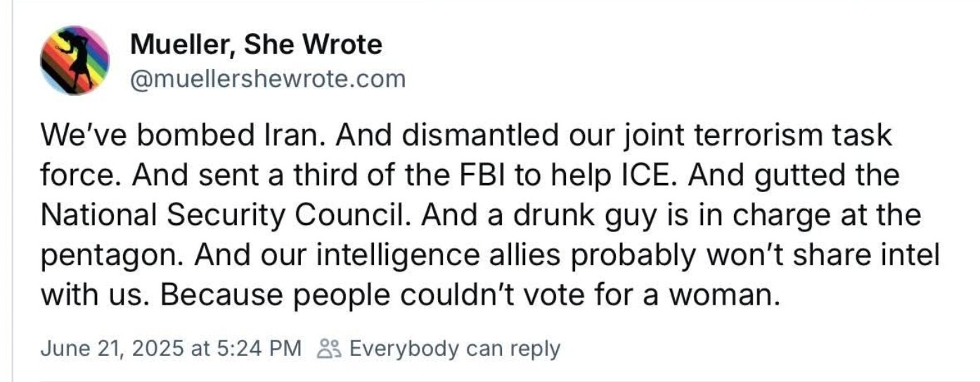Visit the @muellershewrote.com handle
Screen dimensions: 980x382
pos(269,79)
